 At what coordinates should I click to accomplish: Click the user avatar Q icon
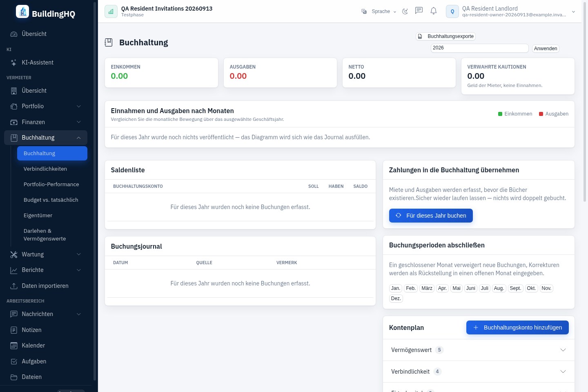(452, 11)
